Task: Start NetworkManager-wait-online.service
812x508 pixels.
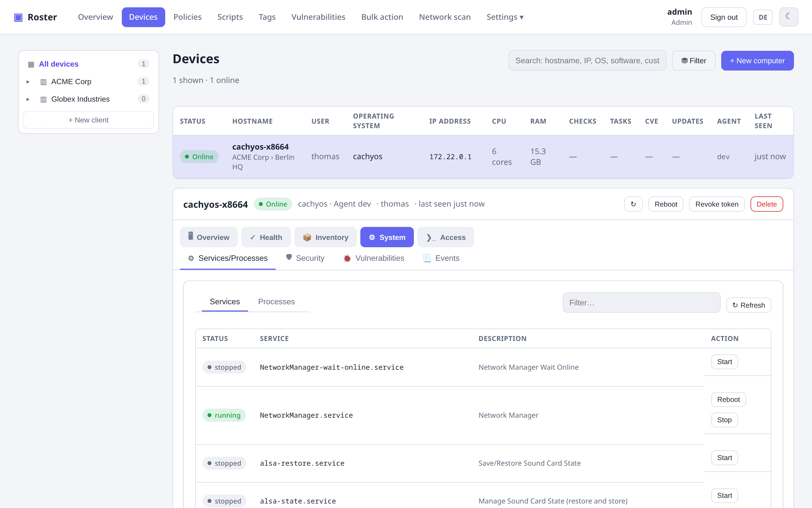Action: [x=724, y=362]
